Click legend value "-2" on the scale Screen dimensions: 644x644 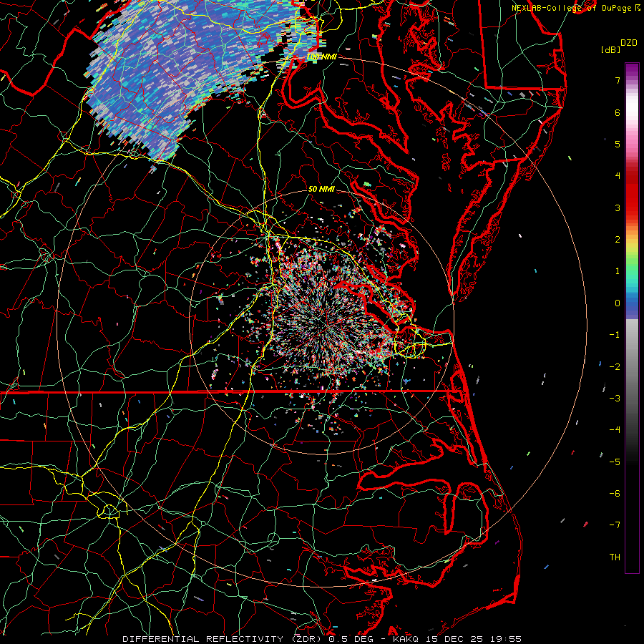(x=615, y=367)
